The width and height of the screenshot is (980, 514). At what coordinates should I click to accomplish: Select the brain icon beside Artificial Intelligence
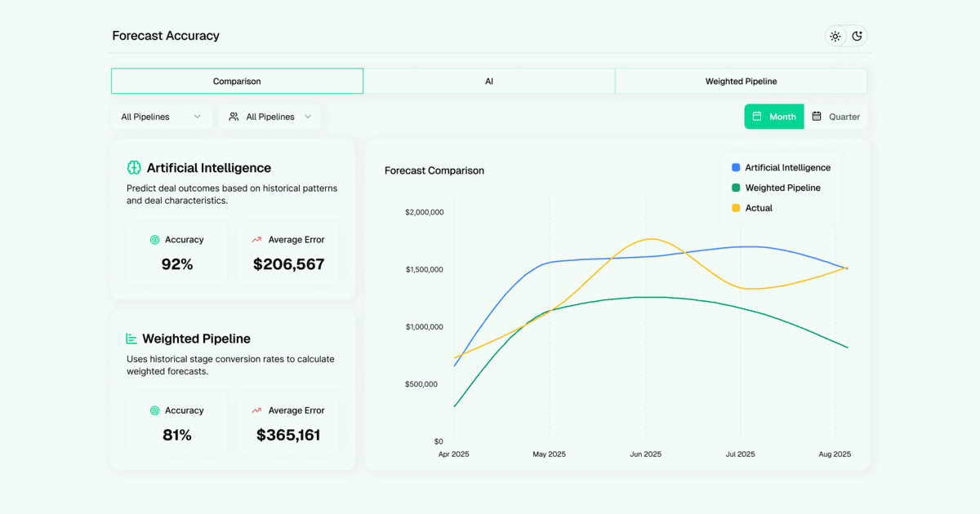[x=133, y=168]
